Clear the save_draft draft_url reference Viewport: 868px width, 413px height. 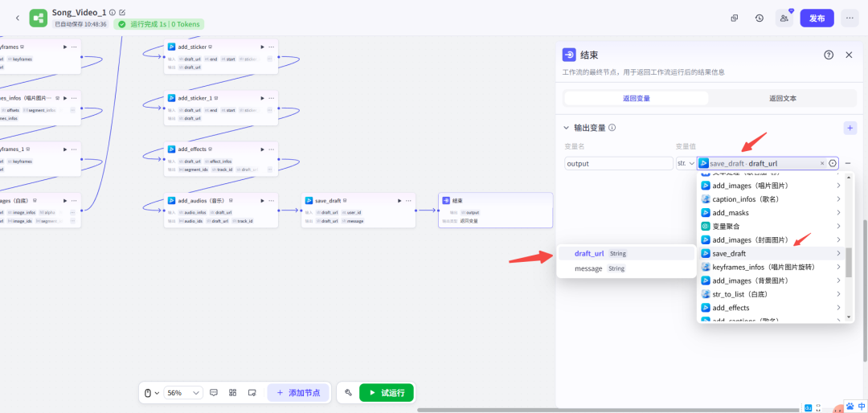[x=822, y=163]
